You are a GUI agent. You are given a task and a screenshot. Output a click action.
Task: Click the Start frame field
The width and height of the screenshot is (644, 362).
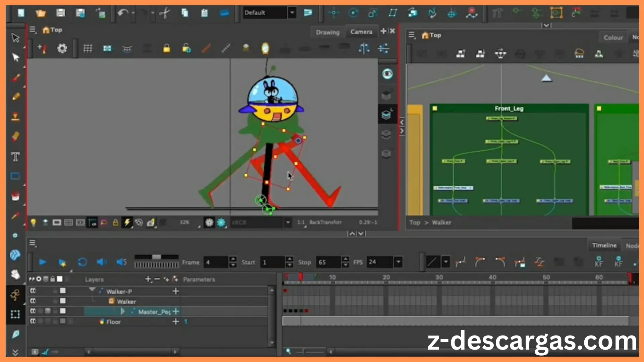coord(273,262)
